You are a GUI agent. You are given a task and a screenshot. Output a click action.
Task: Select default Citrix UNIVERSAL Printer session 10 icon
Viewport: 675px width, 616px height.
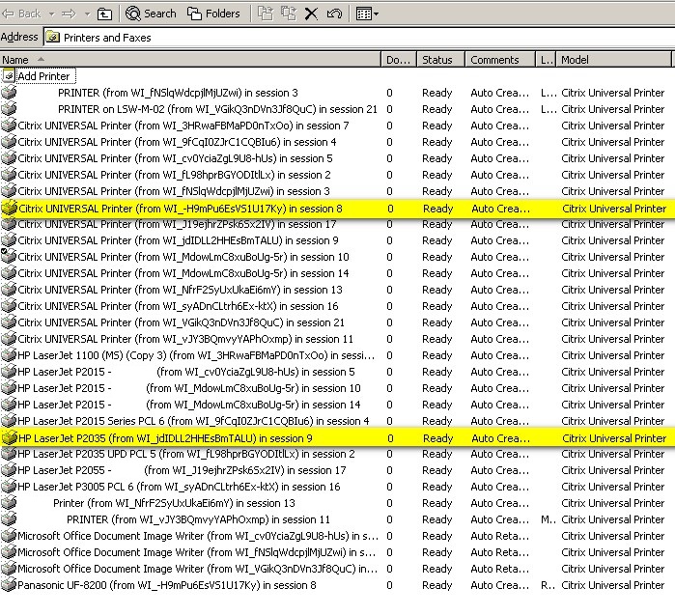point(9,256)
